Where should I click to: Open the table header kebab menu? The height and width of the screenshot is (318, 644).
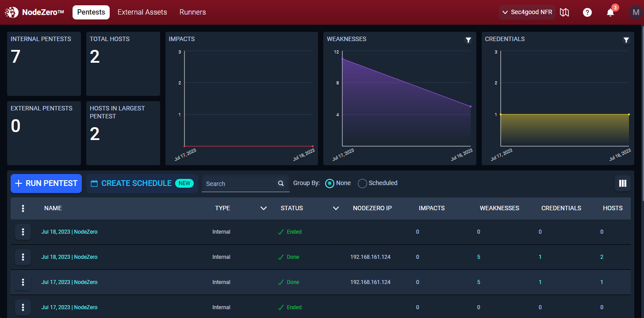23,208
